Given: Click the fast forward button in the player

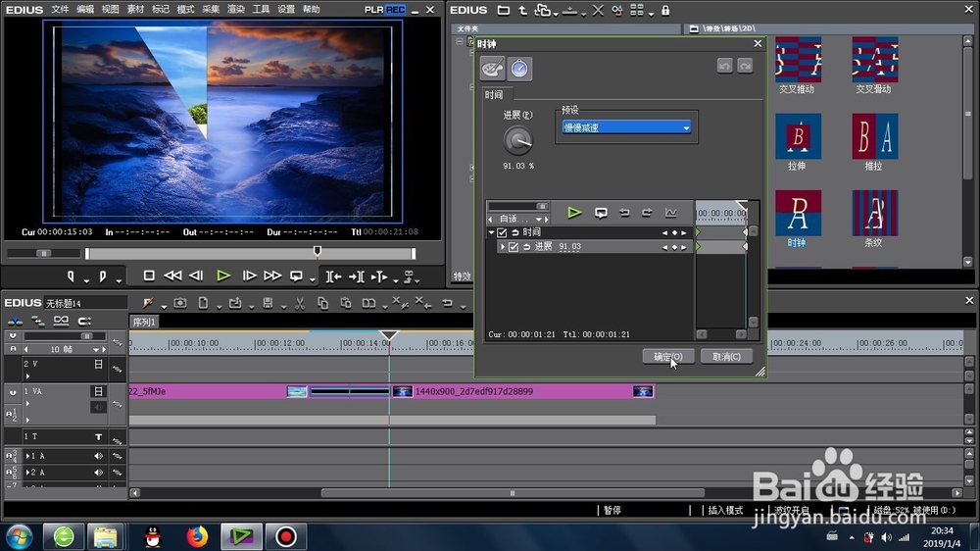Looking at the screenshot, I should pyautogui.click(x=272, y=275).
